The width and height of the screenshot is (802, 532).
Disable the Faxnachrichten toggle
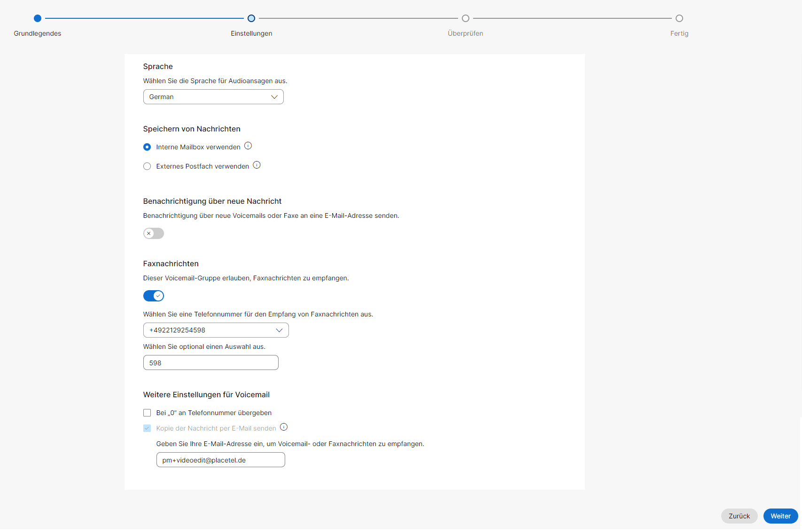click(154, 296)
